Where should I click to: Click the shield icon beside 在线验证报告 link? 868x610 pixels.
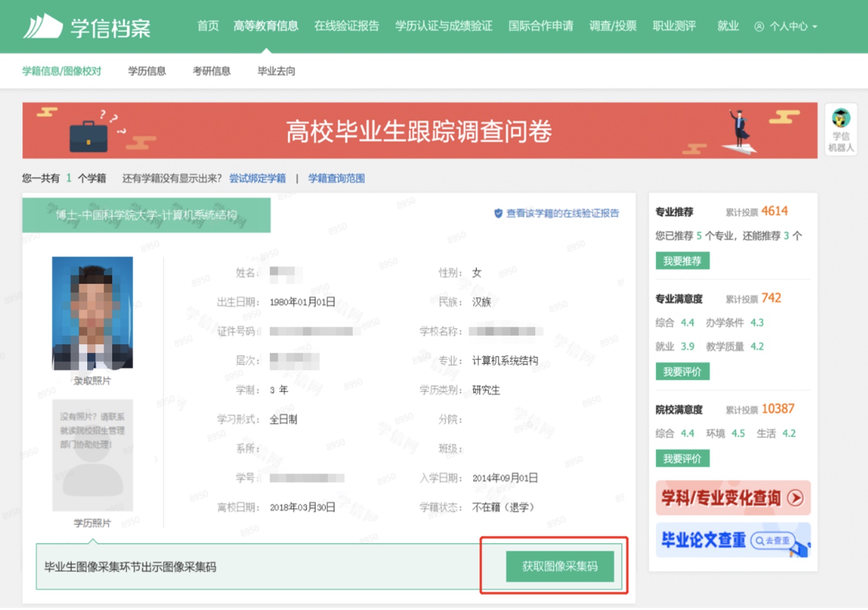498,214
